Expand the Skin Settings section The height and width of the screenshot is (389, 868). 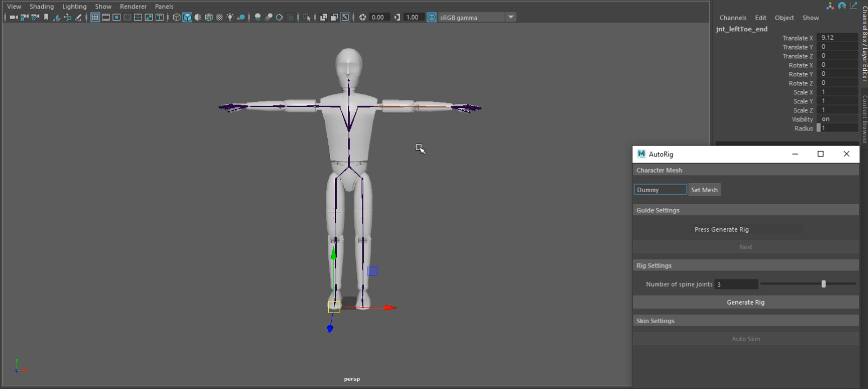[x=745, y=320]
